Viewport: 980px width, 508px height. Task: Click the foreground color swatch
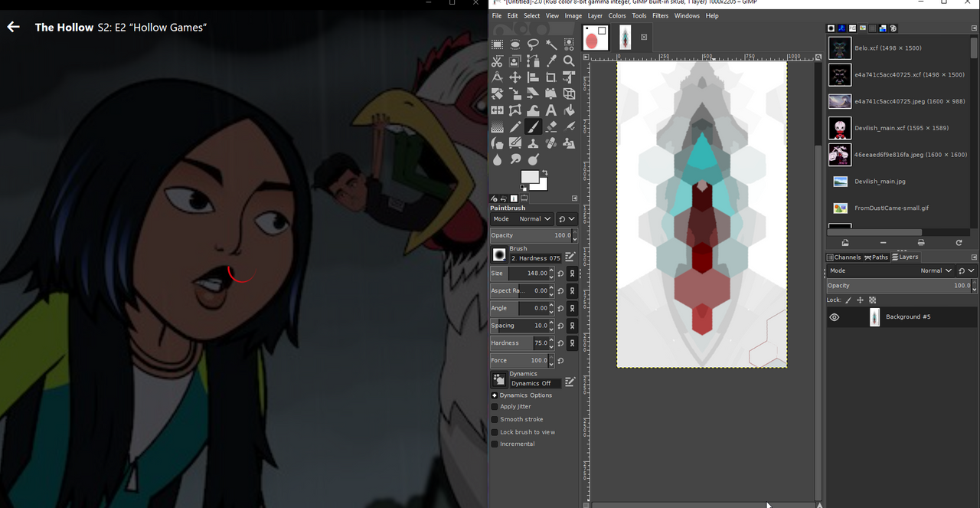[x=529, y=177]
